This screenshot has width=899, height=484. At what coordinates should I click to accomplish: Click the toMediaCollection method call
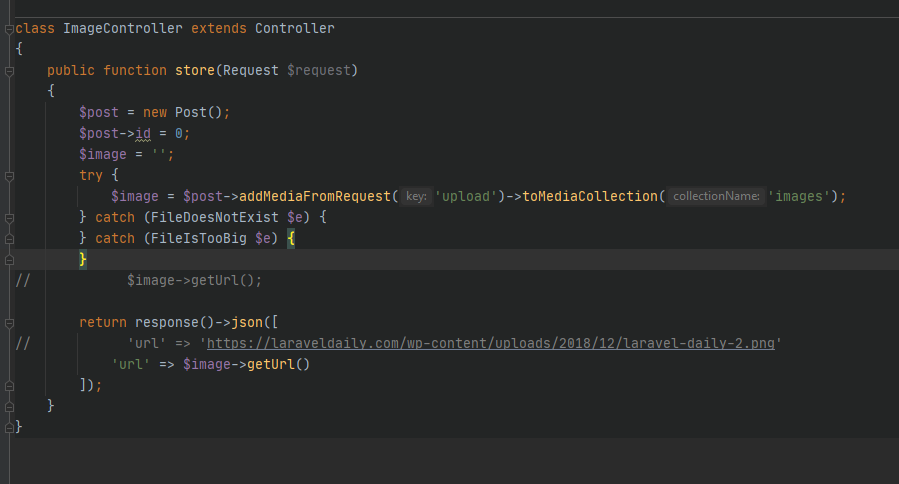(x=590, y=196)
